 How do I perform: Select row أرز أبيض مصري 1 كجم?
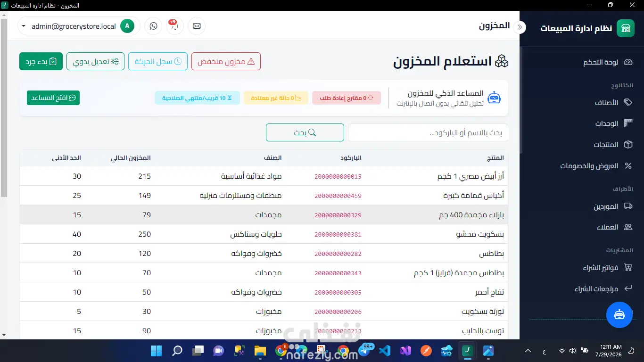click(264, 176)
